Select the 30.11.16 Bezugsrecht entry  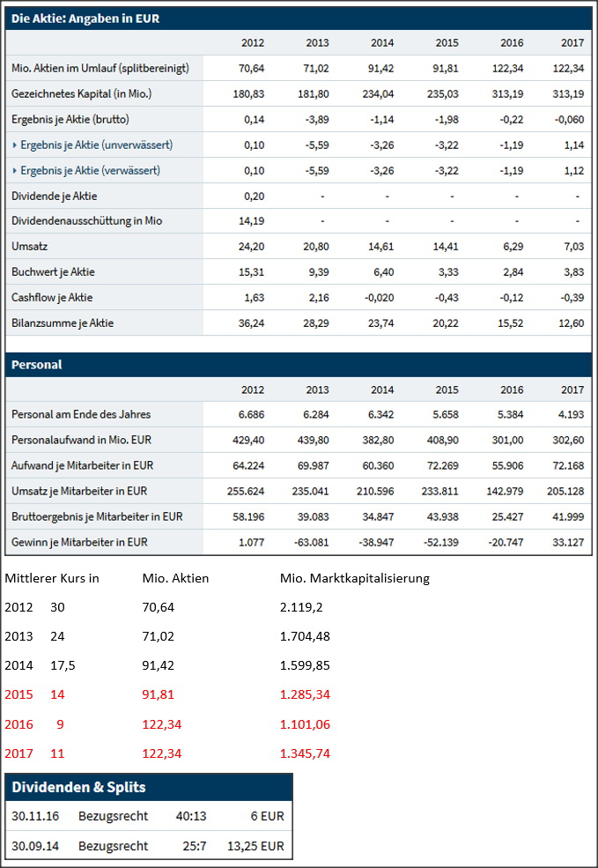point(148,816)
